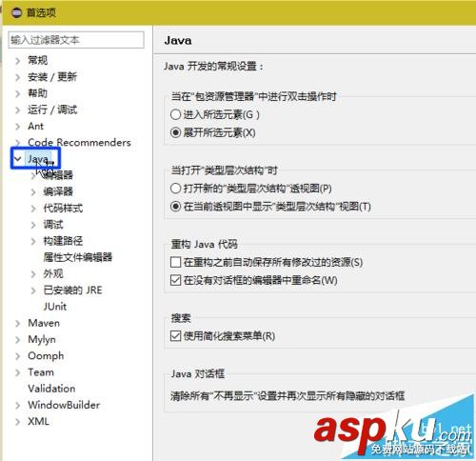Enable 在重构之前自动保存所有修改过的资源(S) checkbox
Image resolution: width=476 pixels, height=461 pixels.
pyautogui.click(x=175, y=262)
